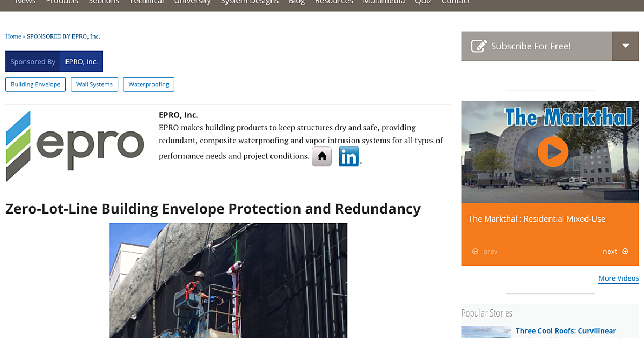This screenshot has height=338, width=644.
Task: Expand the Subscribe For Free dropdown arrow
Action: [625, 46]
